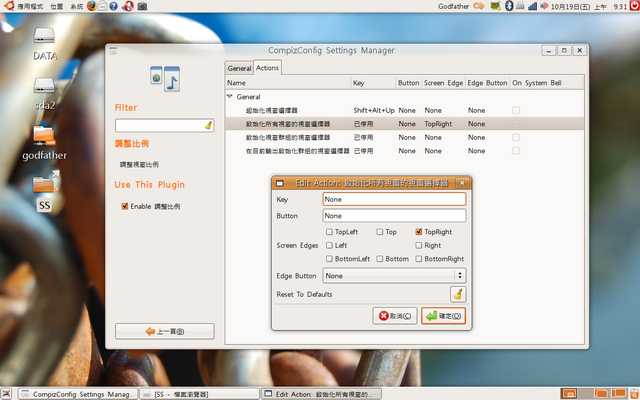Image resolution: width=640 pixels, height=400 pixels.
Task: Select the row with Shift+Alt+Up key
Action: pos(404,110)
